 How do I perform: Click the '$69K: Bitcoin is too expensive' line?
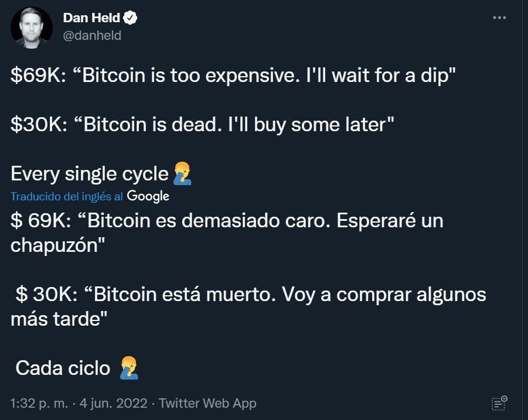pos(233,75)
